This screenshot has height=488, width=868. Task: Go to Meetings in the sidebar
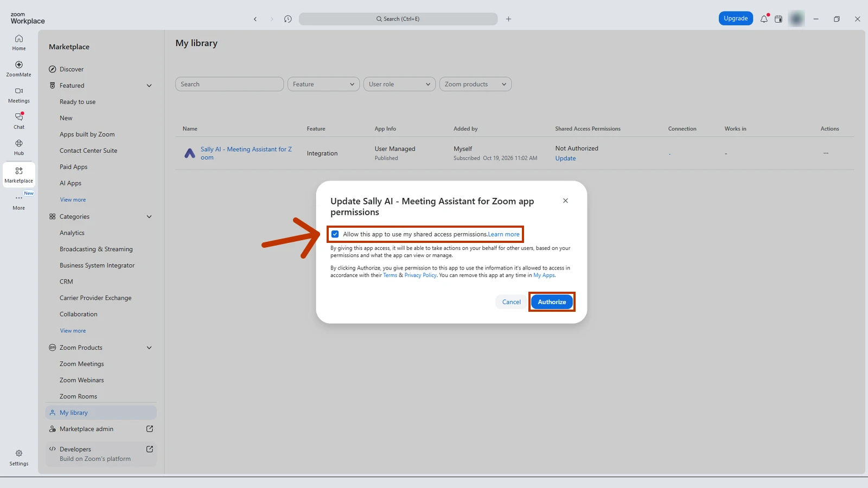[19, 95]
